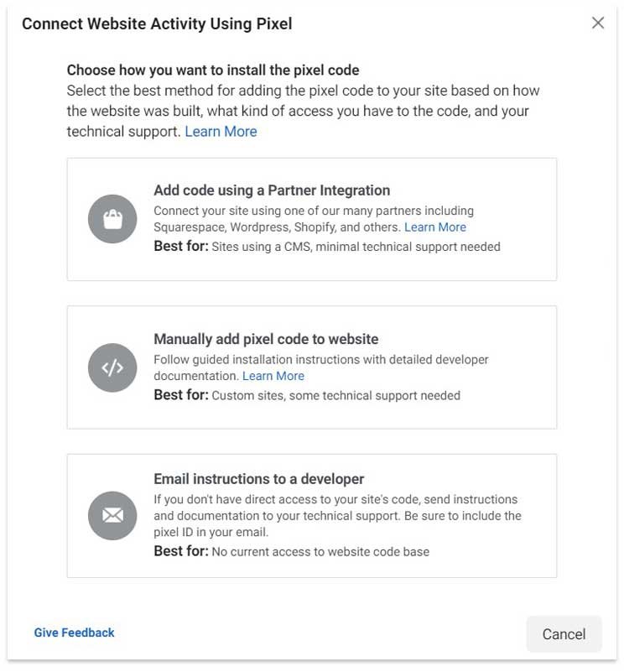Click the X to close the dialog

coord(597,23)
